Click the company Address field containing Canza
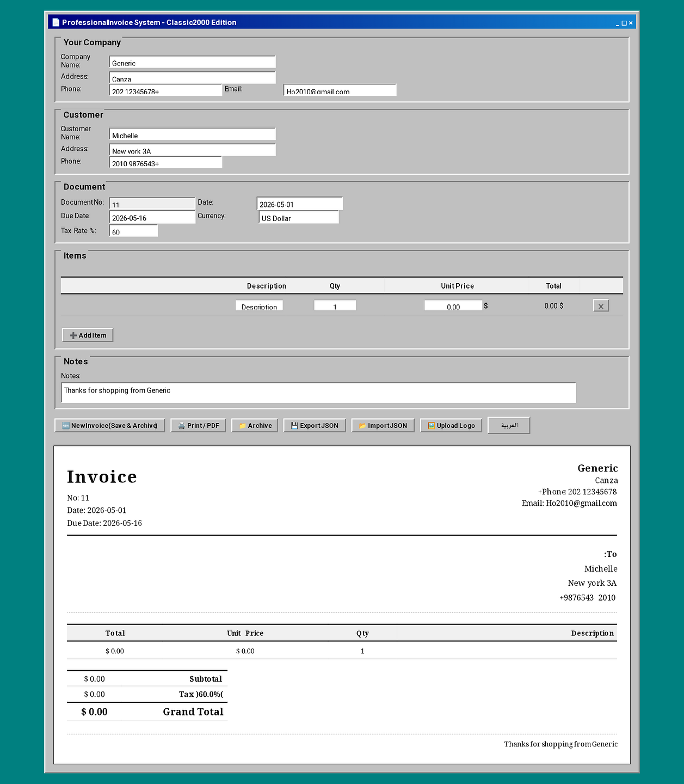The image size is (684, 784). click(x=193, y=77)
